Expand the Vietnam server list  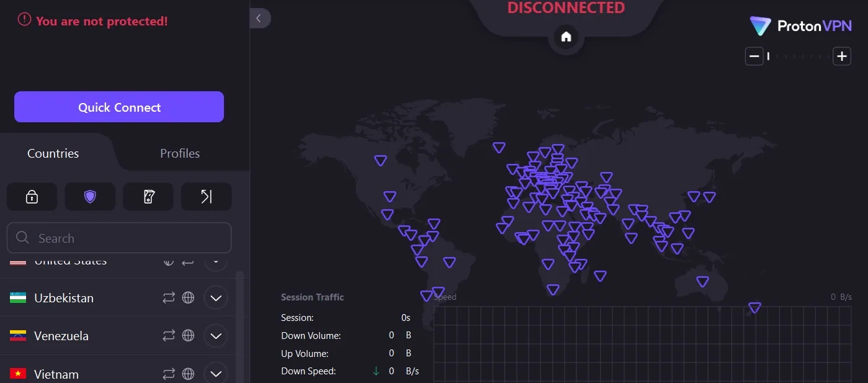216,374
